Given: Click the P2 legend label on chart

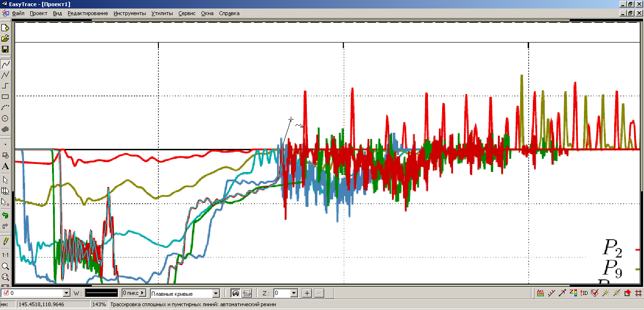Looking at the screenshot, I should click(613, 249).
